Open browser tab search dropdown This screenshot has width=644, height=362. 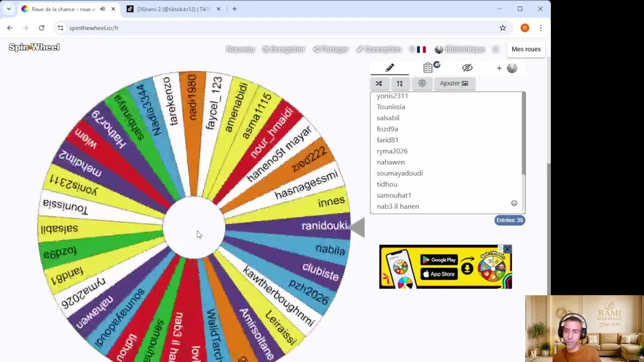[9, 9]
